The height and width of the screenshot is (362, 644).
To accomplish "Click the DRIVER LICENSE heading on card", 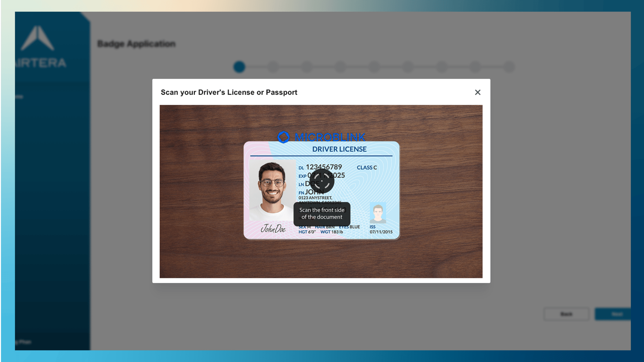I will [339, 149].
